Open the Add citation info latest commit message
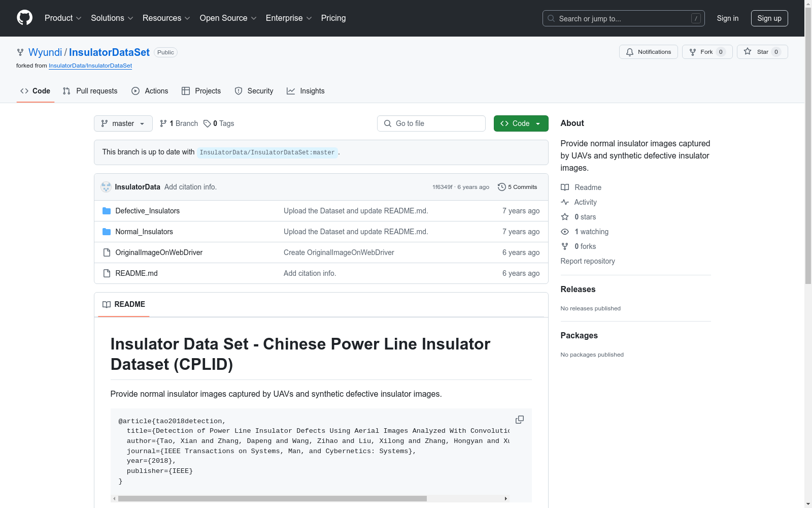This screenshot has width=812, height=508. pyautogui.click(x=190, y=187)
